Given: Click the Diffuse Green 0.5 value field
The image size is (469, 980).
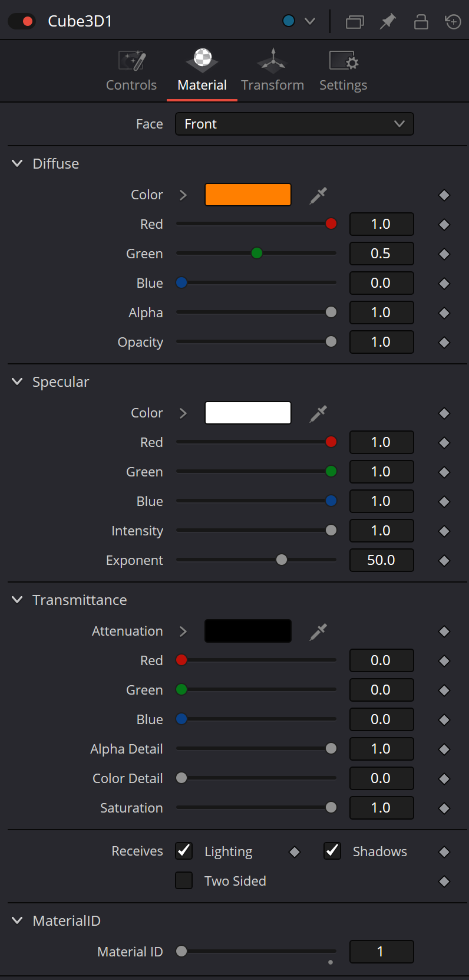Looking at the screenshot, I should (x=382, y=254).
